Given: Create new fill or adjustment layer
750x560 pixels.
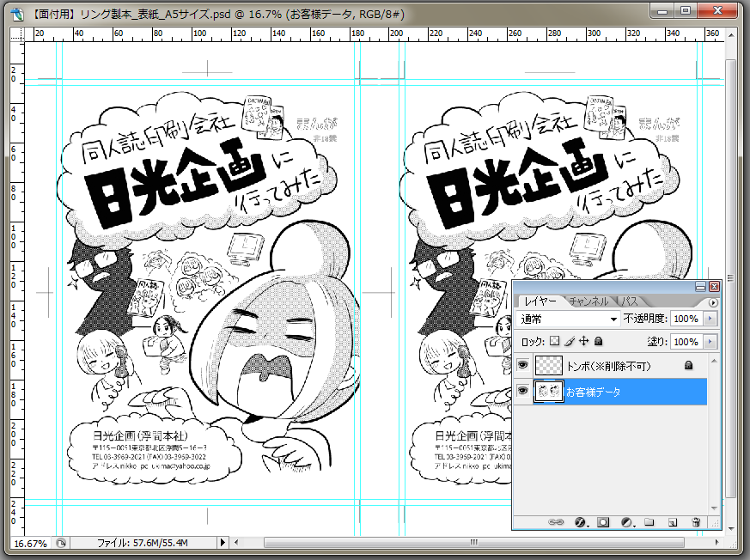Looking at the screenshot, I should (626, 521).
